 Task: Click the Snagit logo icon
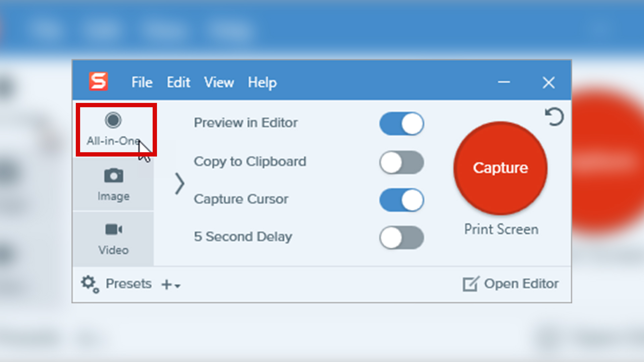pos(98,81)
